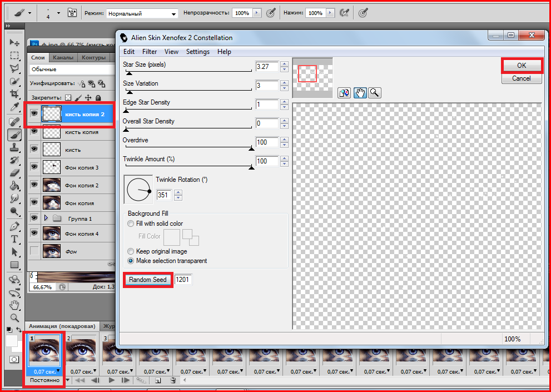Select the Polygonal Lasso tool
Screen dimensions: 551x392
pyautogui.click(x=14, y=68)
